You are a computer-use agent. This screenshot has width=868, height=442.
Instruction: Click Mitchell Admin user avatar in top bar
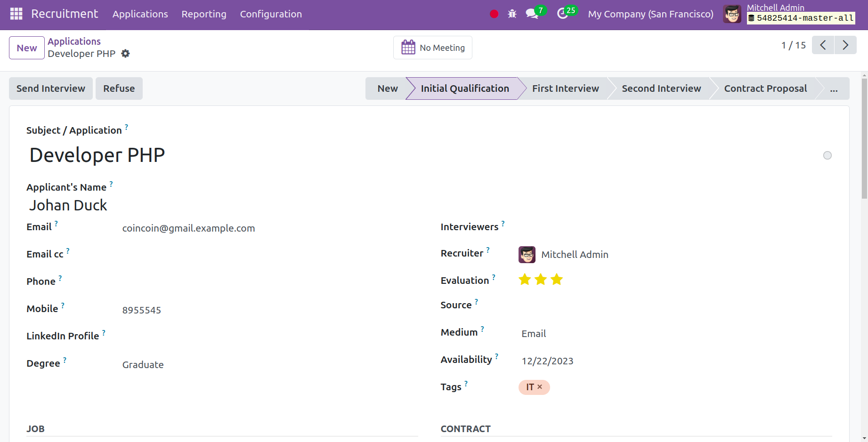(732, 14)
